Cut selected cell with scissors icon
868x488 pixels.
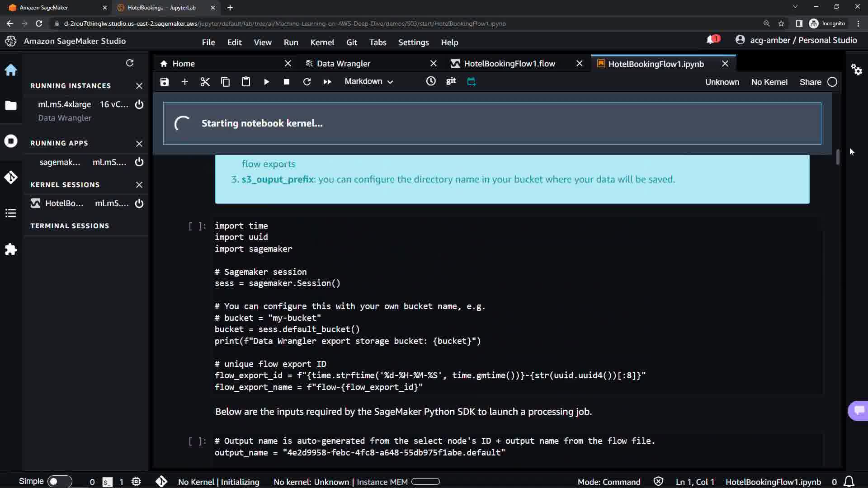205,82
